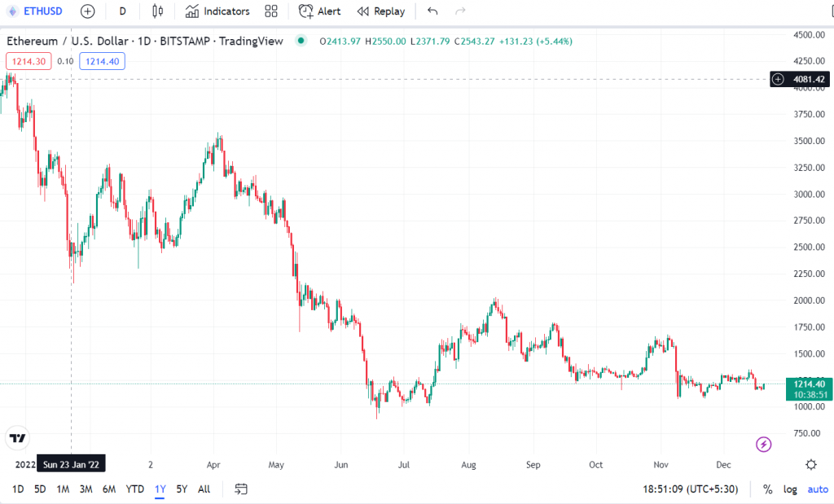
Task: Click the purple lightning flash icon
Action: [x=764, y=444]
